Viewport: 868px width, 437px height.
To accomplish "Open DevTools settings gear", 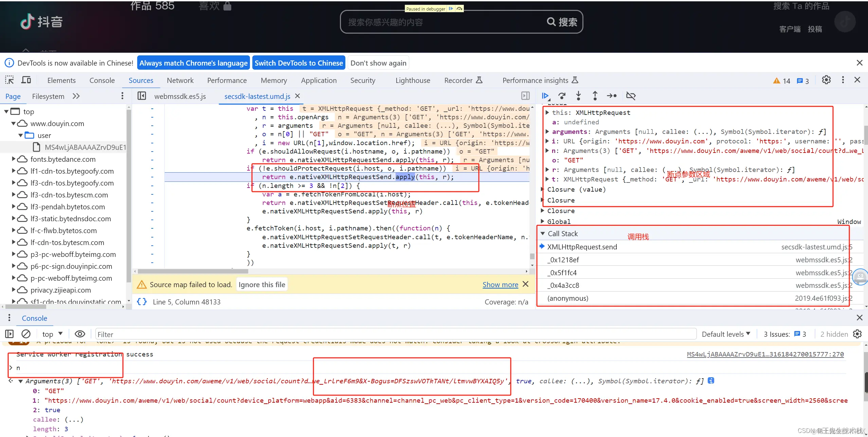I will [826, 80].
